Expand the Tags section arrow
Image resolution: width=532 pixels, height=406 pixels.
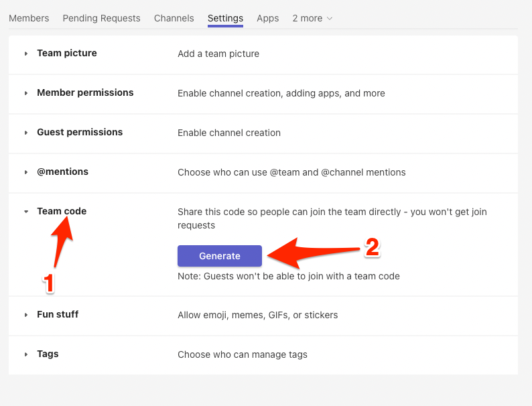click(25, 354)
